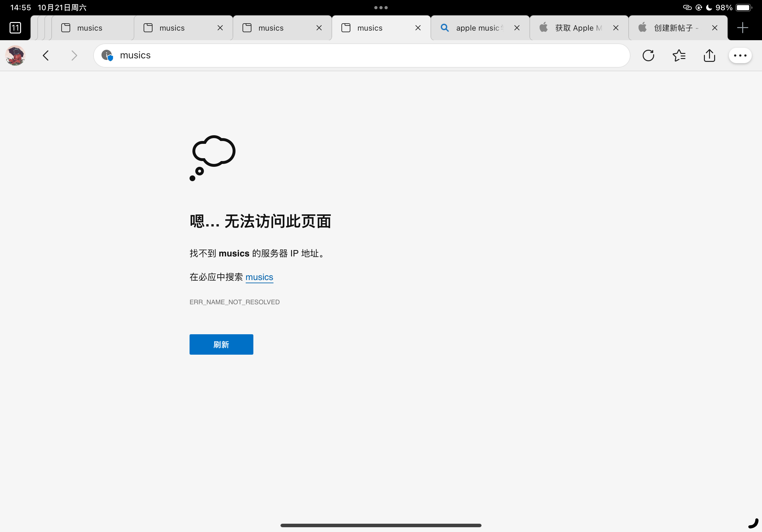The image size is (762, 532).
Task: Go back to the previous page
Action: click(x=46, y=55)
